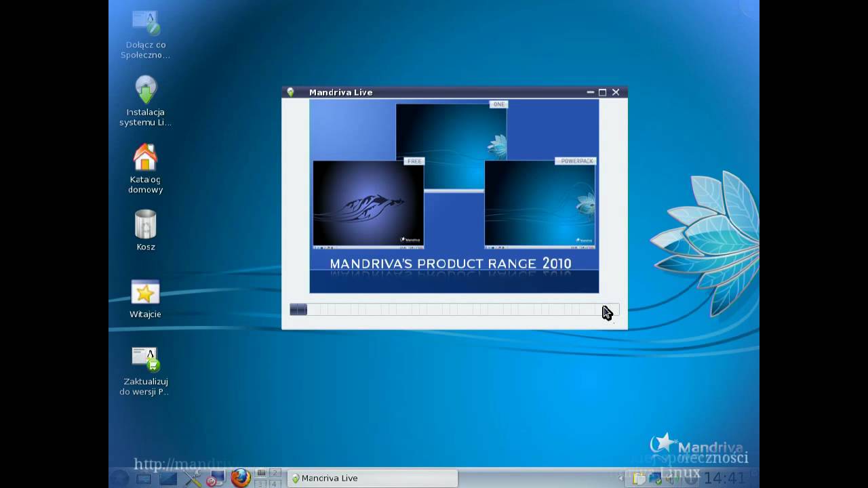Select the 'Mandriva Live' taskbar window button
868x488 pixels.
coord(372,478)
